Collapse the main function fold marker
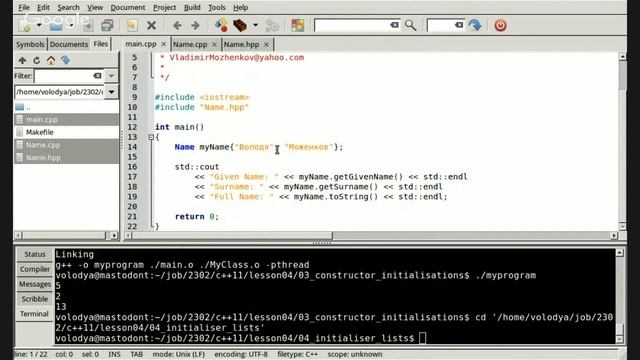640x360 pixels. click(x=151, y=137)
